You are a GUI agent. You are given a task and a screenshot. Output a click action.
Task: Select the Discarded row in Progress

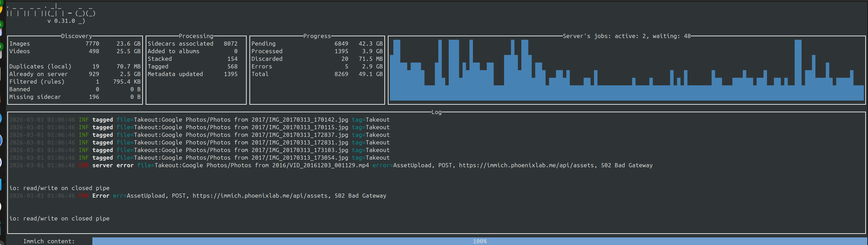[317, 59]
